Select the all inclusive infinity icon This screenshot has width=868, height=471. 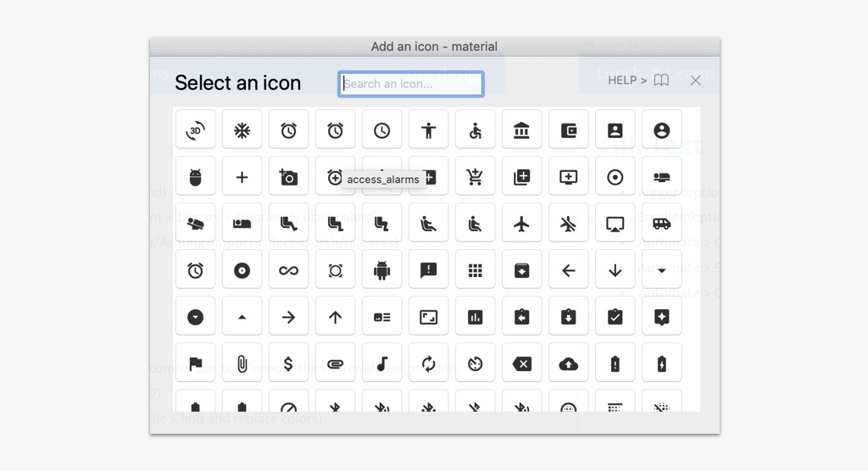pyautogui.click(x=288, y=270)
